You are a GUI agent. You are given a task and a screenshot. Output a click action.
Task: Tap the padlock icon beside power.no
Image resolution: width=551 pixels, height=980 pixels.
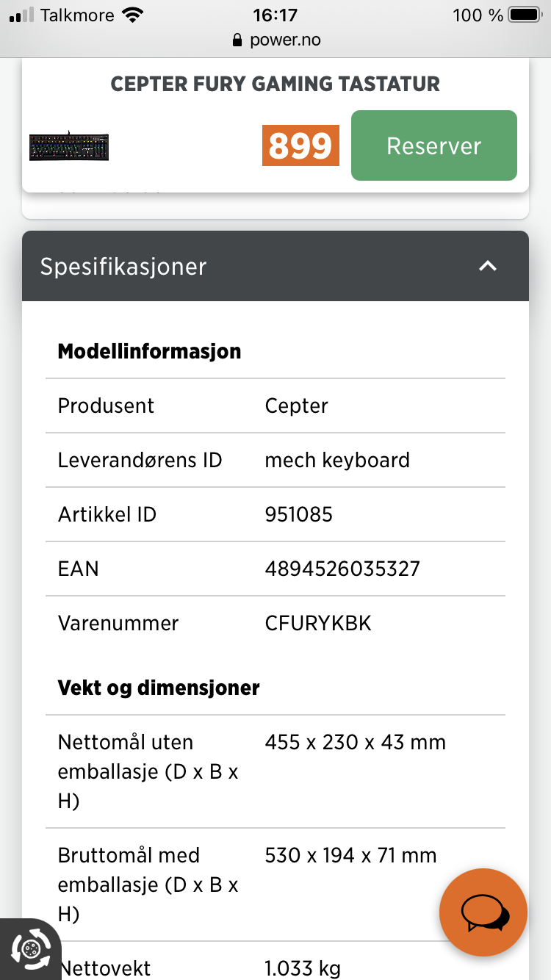237,40
